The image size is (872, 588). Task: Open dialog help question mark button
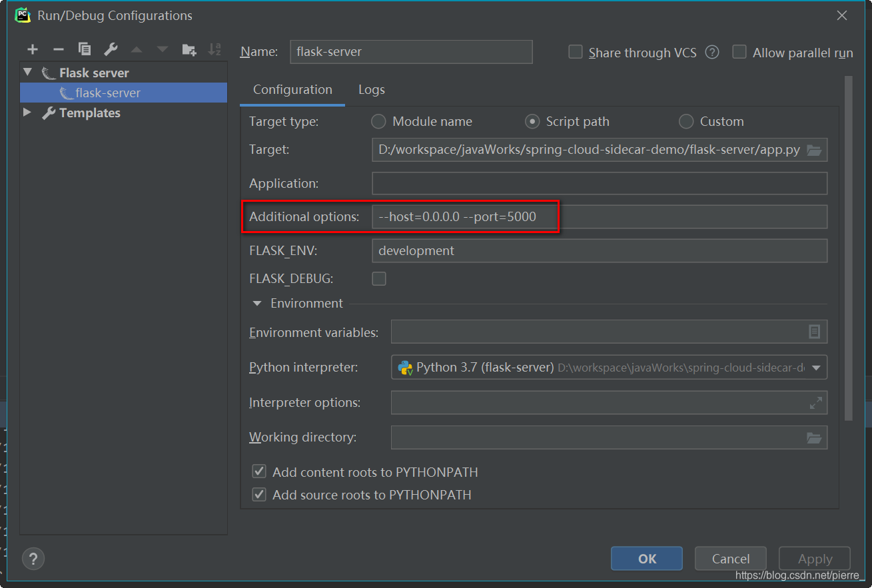pos(33,558)
